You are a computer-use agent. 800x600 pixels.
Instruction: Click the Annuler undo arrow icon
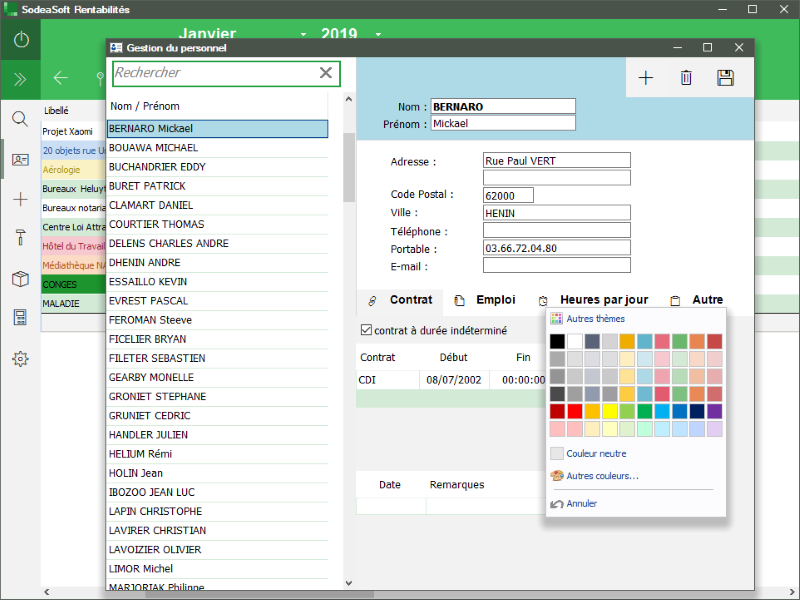pyautogui.click(x=557, y=504)
